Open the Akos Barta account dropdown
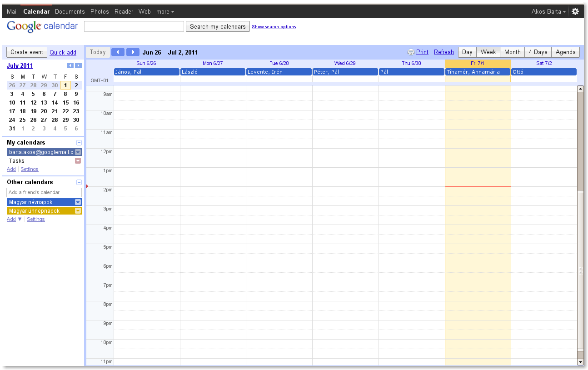The height and width of the screenshot is (370, 588). click(548, 11)
